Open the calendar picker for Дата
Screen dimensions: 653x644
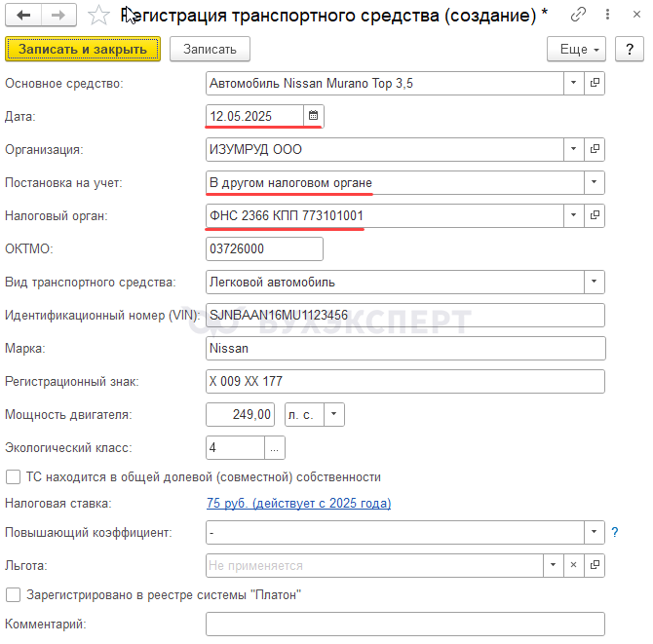pyautogui.click(x=314, y=116)
